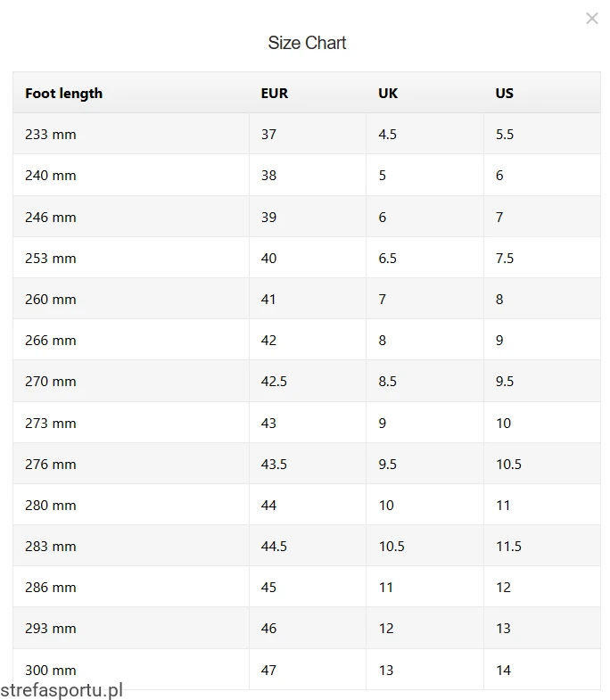This screenshot has height=700, width=610.
Task: Select the 293 mm foot length cell
Action: [51, 629]
